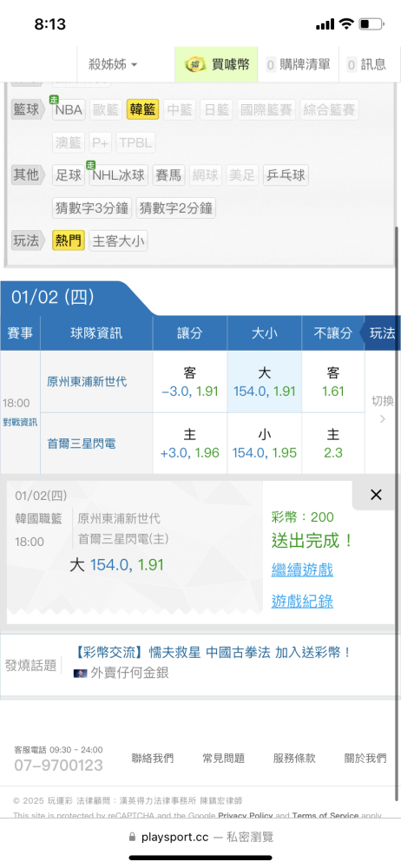Open 對戰資訊 matchup info

[20, 423]
